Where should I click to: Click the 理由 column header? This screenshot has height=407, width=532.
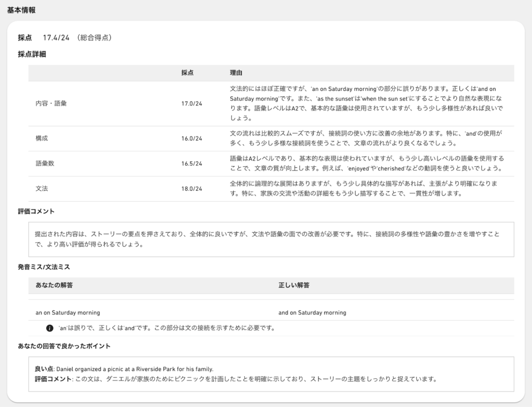(x=236, y=73)
